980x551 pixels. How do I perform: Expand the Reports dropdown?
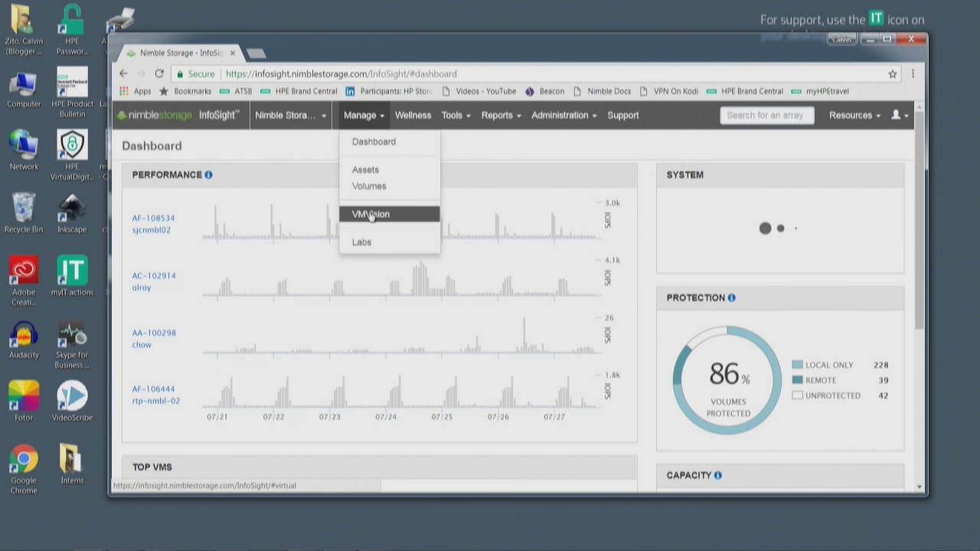coord(501,115)
